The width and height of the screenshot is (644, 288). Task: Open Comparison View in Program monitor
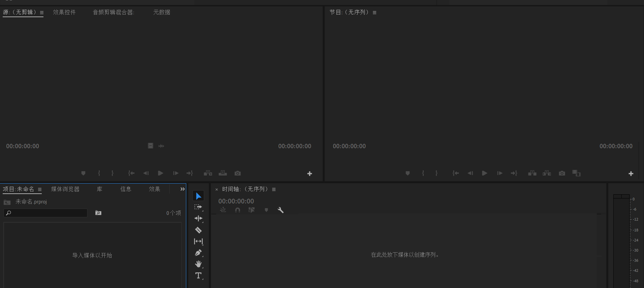576,173
